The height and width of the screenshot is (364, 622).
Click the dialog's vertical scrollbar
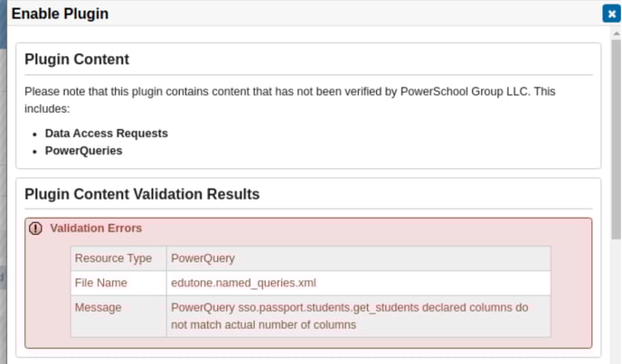tap(616, 181)
